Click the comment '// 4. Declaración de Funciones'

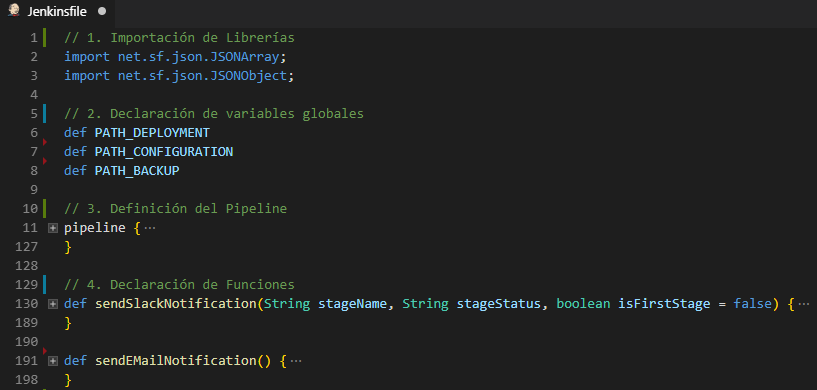coord(179,285)
